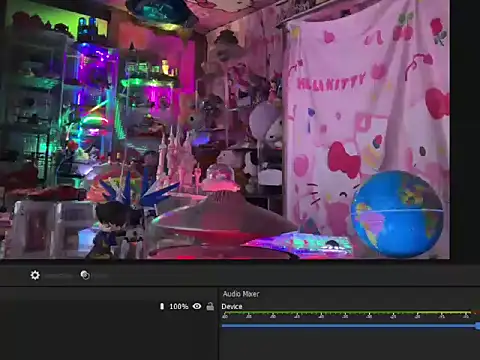This screenshot has width=480, height=360.
Task: Click the blurred label beside the gear
Action: click(x=58, y=276)
